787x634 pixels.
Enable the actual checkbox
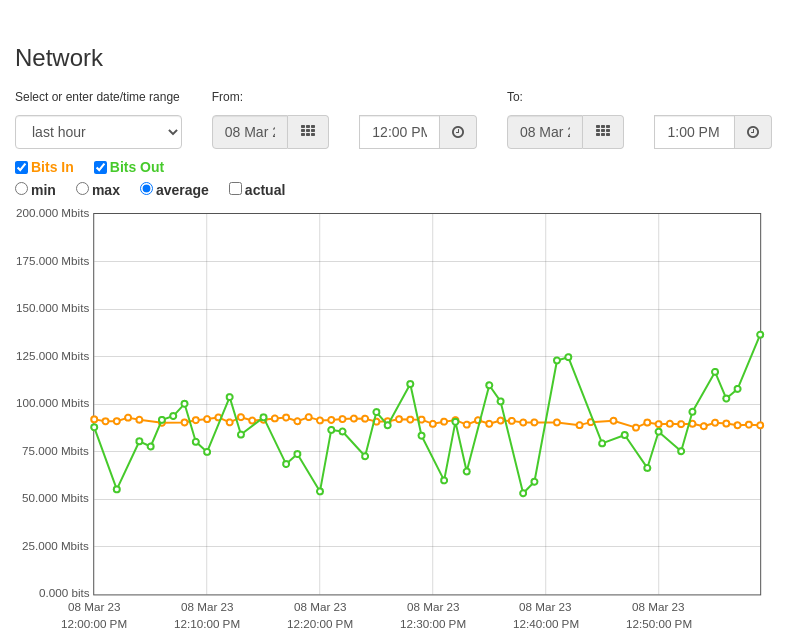235,189
